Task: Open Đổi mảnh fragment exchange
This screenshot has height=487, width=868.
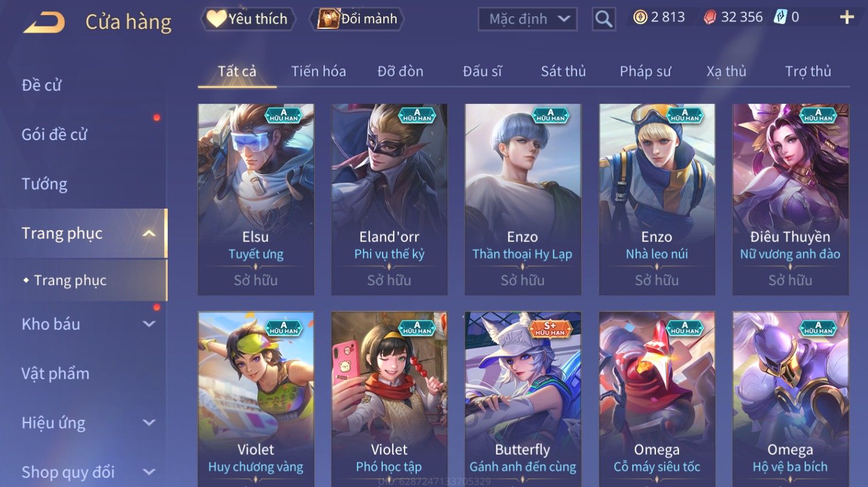Action: 357,19
